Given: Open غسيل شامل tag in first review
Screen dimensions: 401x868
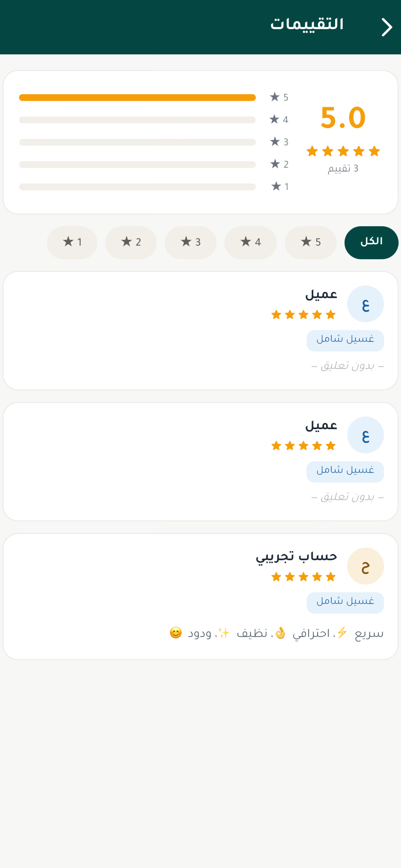Looking at the screenshot, I should coord(345,341).
